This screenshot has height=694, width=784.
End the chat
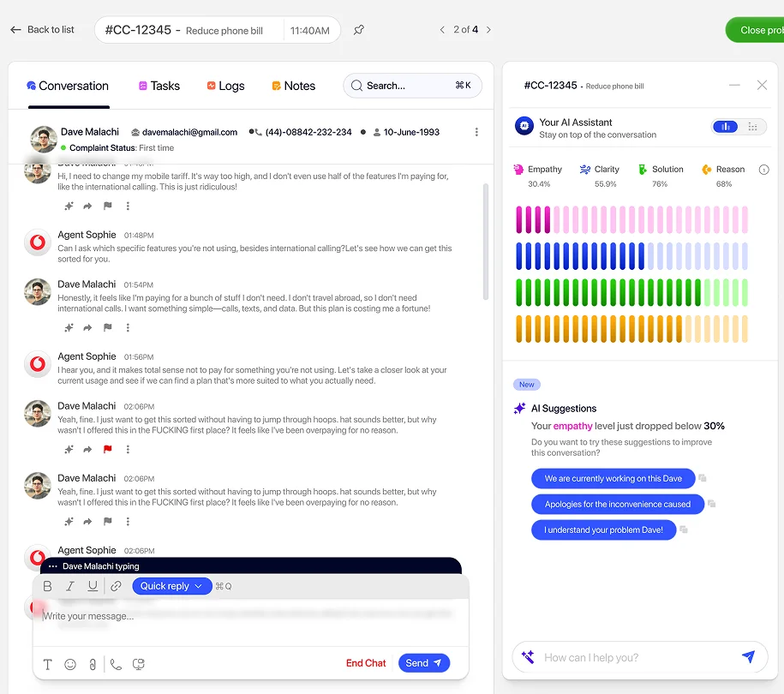[366, 663]
